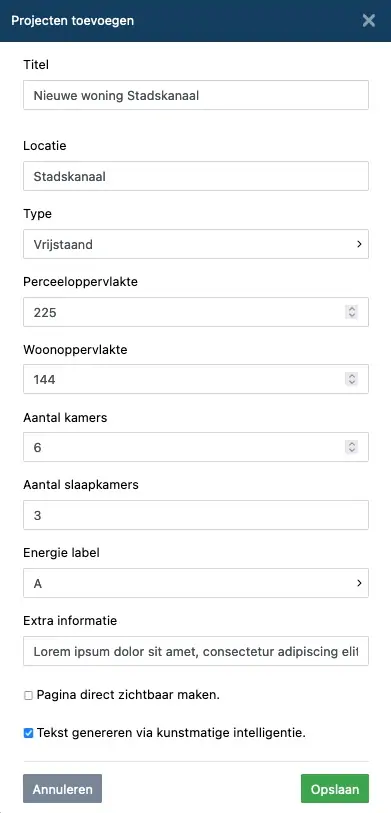Focus the Locatie field containing Stadskanaal
The height and width of the screenshot is (813, 391).
[x=196, y=176]
